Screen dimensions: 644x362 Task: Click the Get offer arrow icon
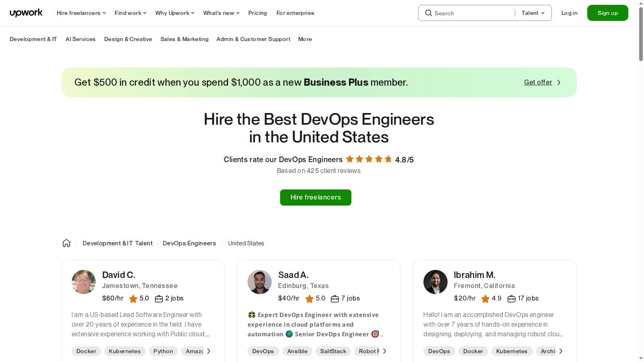(x=559, y=82)
